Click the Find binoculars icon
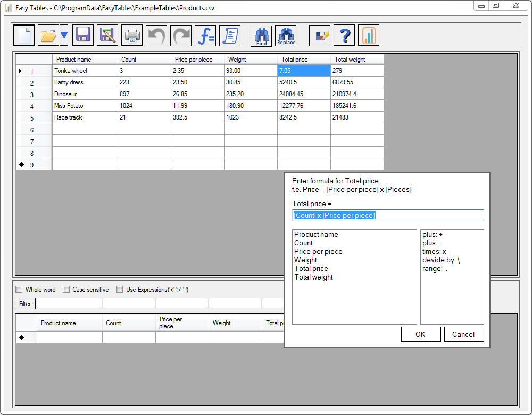 261,36
